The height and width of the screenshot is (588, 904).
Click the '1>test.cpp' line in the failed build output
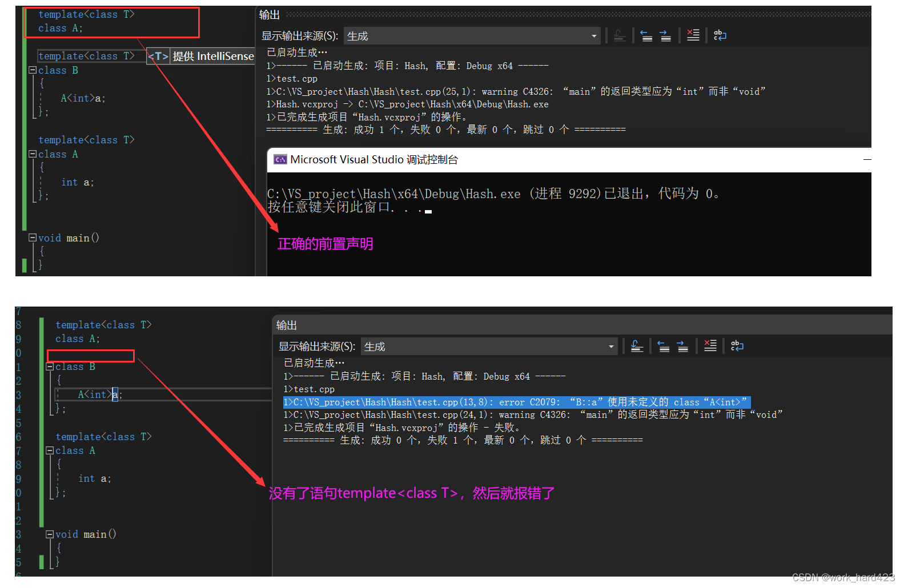(x=309, y=389)
